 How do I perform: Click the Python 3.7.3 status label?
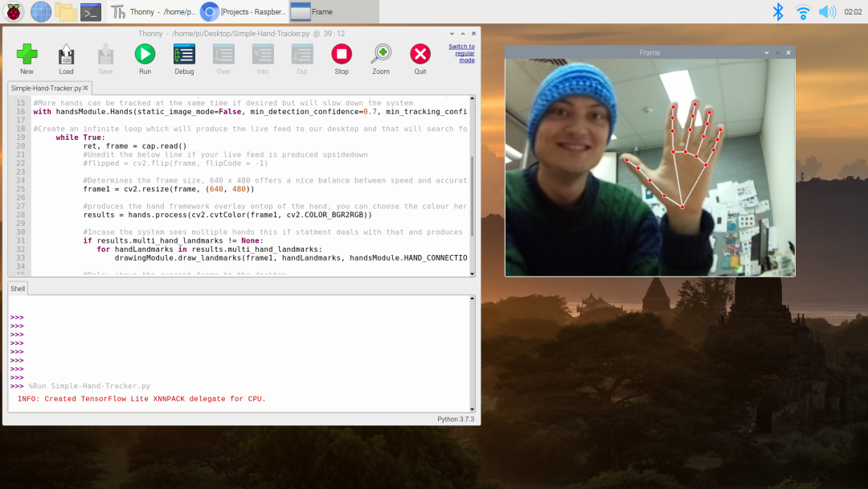pos(456,419)
